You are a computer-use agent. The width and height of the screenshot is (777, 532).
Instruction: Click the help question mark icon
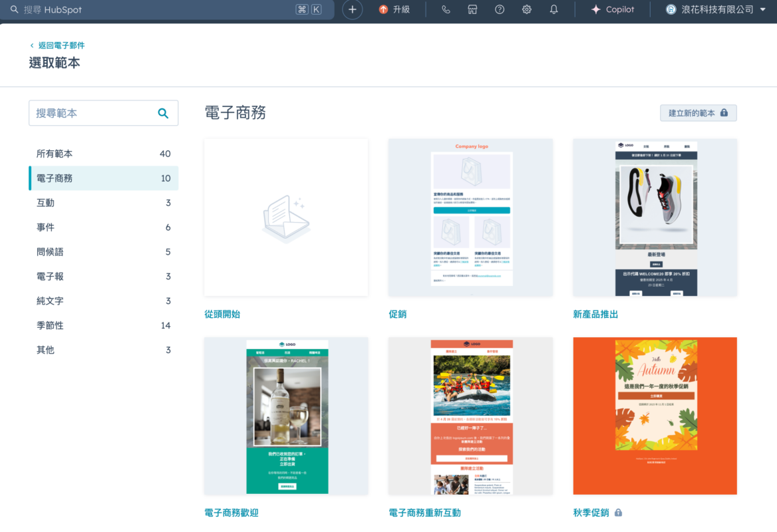tap(500, 9)
